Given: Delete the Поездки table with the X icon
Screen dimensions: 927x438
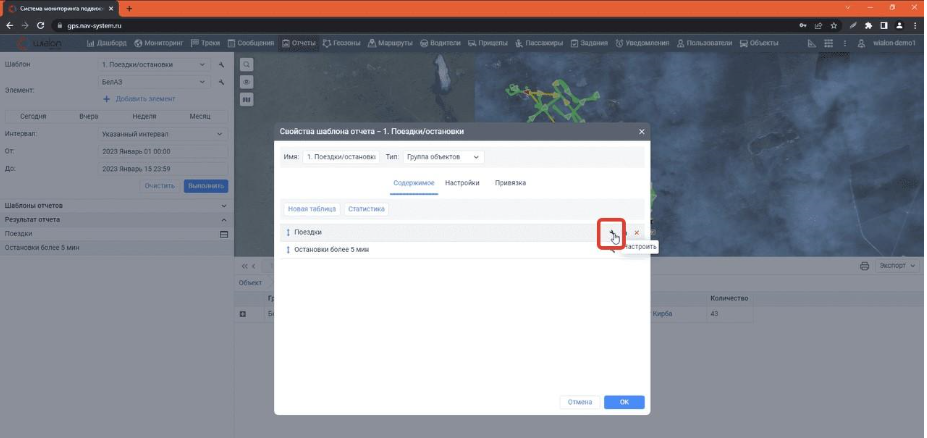Looking at the screenshot, I should [636, 233].
